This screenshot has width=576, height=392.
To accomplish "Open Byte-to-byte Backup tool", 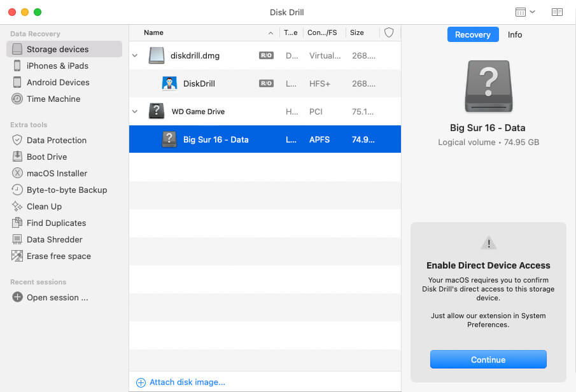I will pyautogui.click(x=67, y=190).
